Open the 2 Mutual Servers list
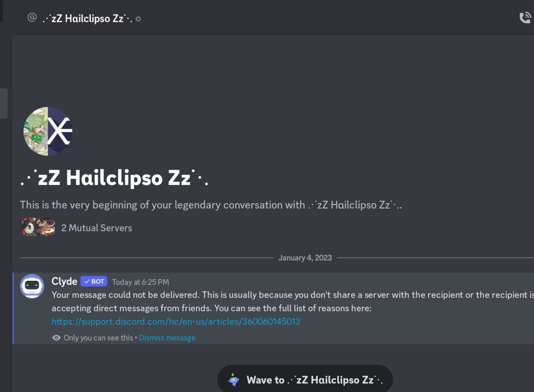534x392 pixels. coord(97,228)
